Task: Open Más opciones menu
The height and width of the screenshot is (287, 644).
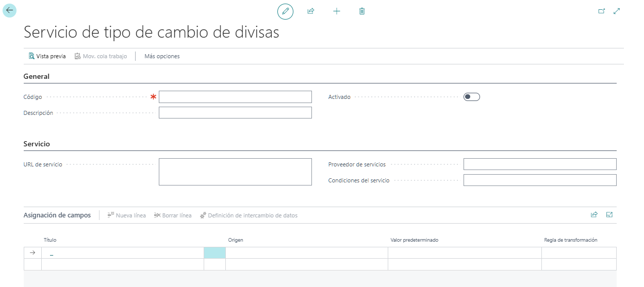Action: (x=162, y=56)
